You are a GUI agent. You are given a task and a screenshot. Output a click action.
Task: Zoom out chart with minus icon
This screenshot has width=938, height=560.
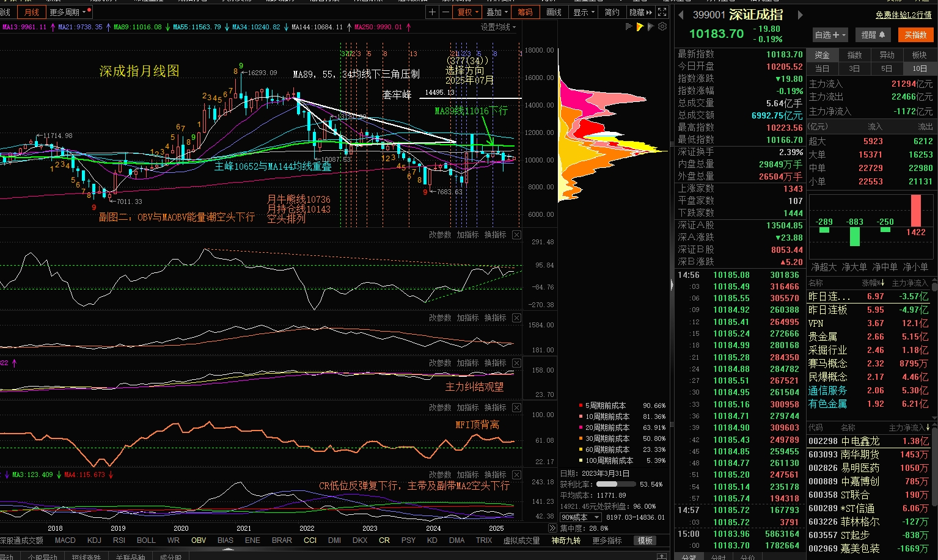click(x=445, y=12)
